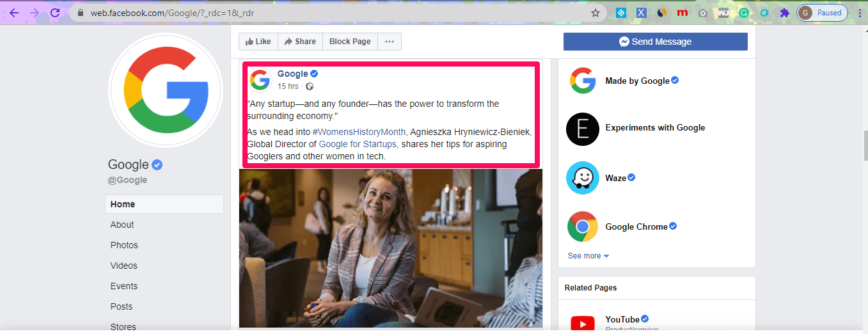Click the Share button
The image size is (868, 334).
click(x=300, y=42)
